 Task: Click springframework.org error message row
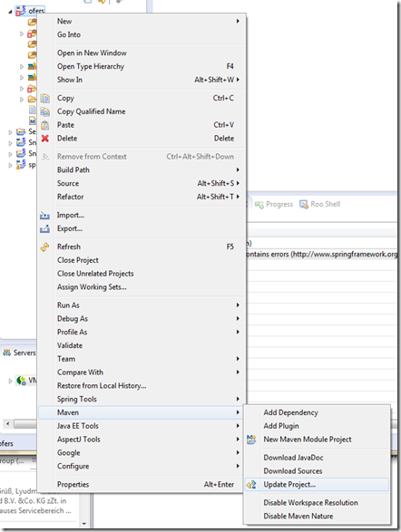tap(321, 255)
